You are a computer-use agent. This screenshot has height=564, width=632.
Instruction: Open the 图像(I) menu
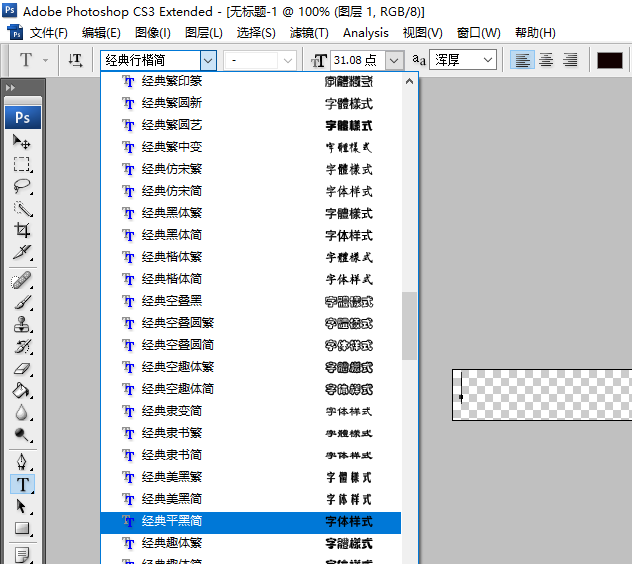(153, 33)
